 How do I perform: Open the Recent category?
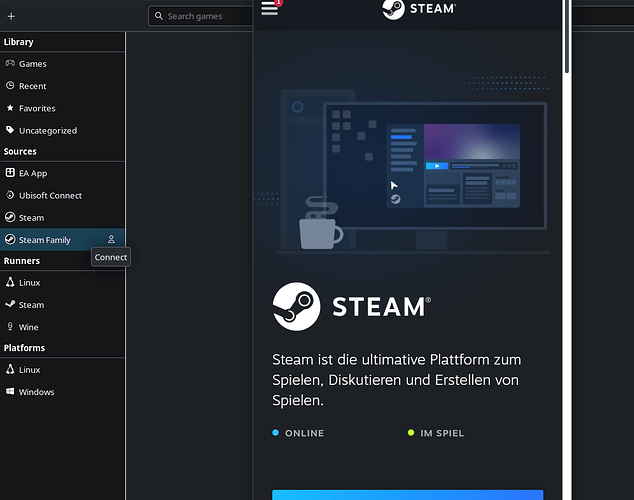(x=62, y=86)
